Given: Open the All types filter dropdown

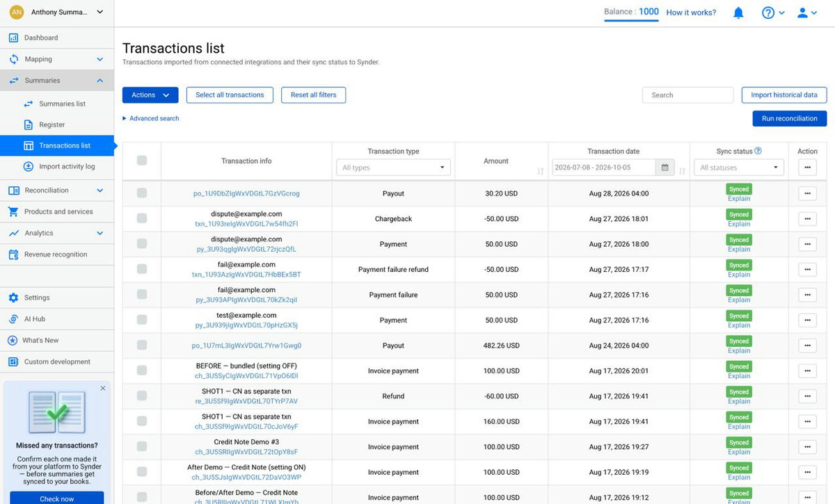Looking at the screenshot, I should [394, 168].
